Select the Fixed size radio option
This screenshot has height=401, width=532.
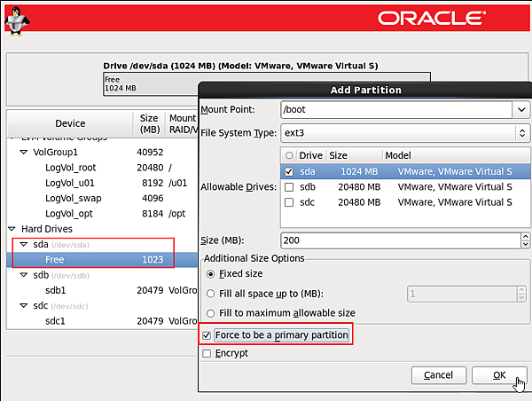point(210,274)
